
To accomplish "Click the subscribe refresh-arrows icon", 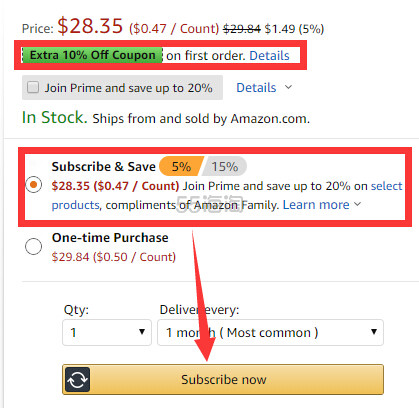I will (x=77, y=379).
